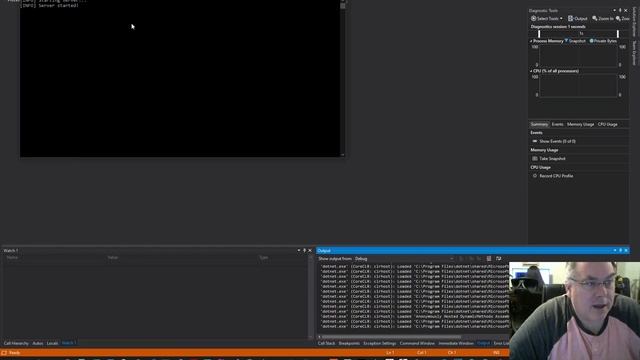This screenshot has height=360, width=640.
Task: Select the Output tab at bottom
Action: coord(483,343)
